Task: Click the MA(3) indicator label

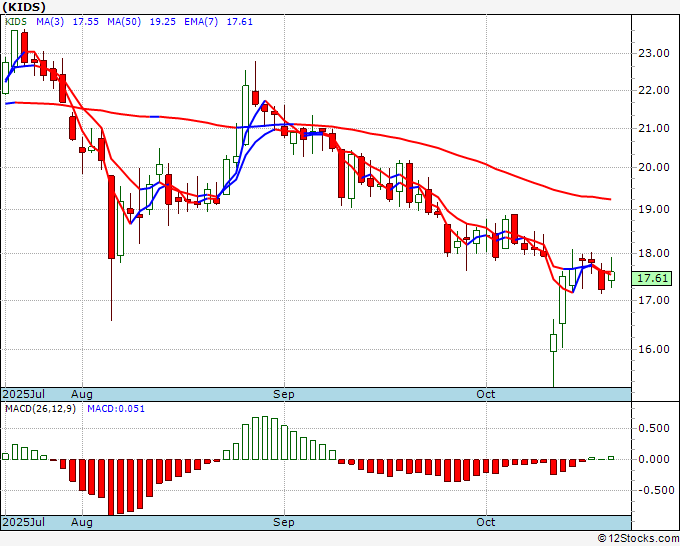Action: pyautogui.click(x=50, y=22)
